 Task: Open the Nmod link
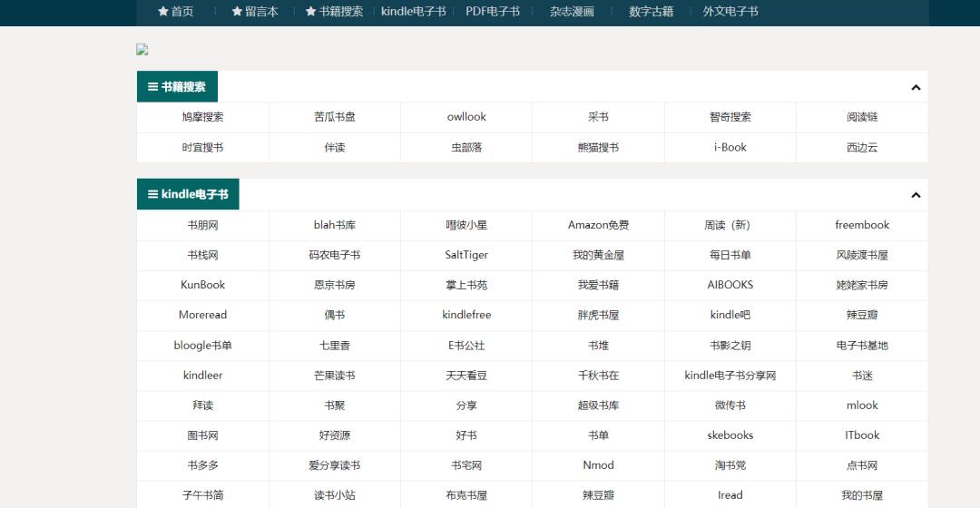(598, 465)
